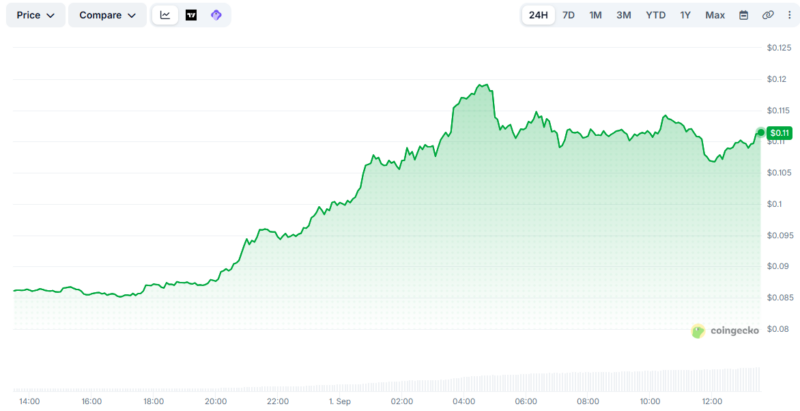
Task: Click the green current price dot
Action: pos(761,133)
